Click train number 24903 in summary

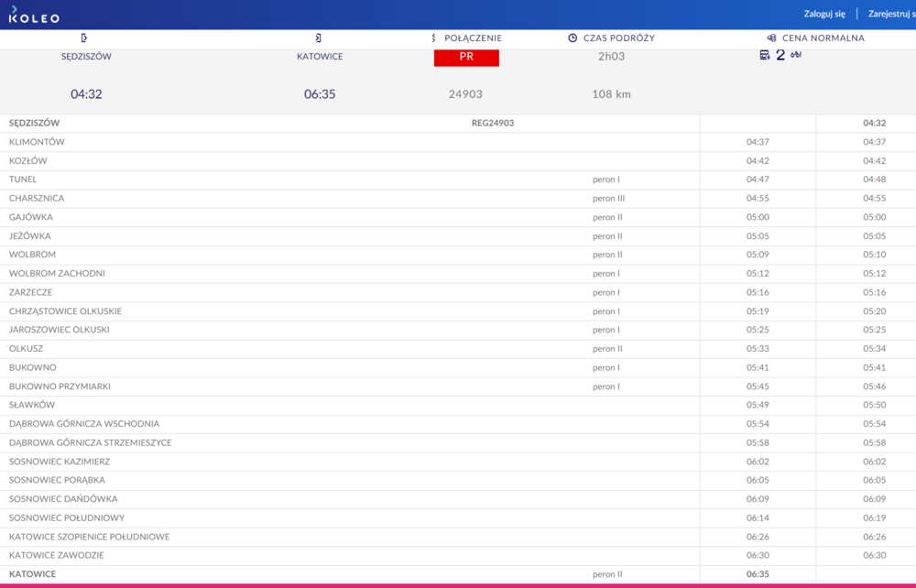(465, 94)
